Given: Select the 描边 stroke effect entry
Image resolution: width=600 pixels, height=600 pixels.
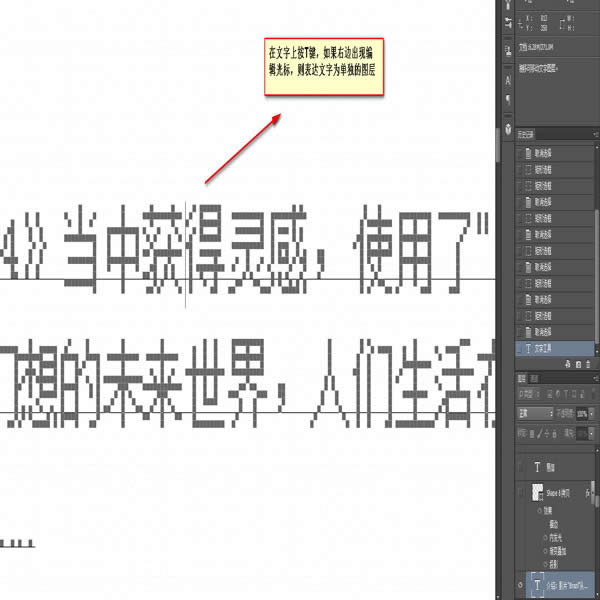Looking at the screenshot, I should coord(554,525).
